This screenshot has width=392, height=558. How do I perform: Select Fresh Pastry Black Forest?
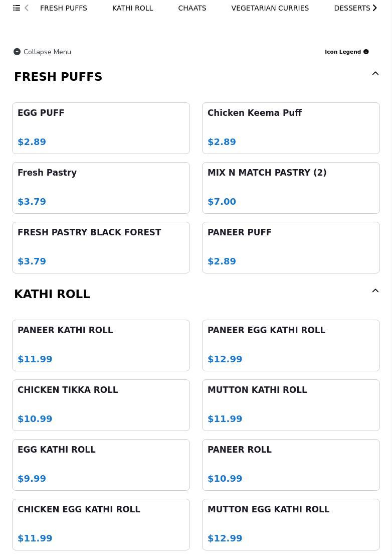coord(101,247)
